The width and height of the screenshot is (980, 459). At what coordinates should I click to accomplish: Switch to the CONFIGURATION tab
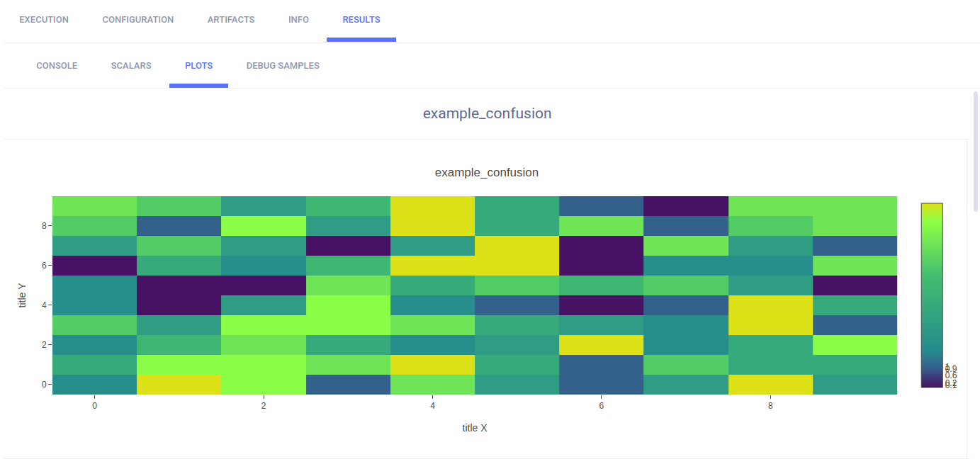click(138, 20)
